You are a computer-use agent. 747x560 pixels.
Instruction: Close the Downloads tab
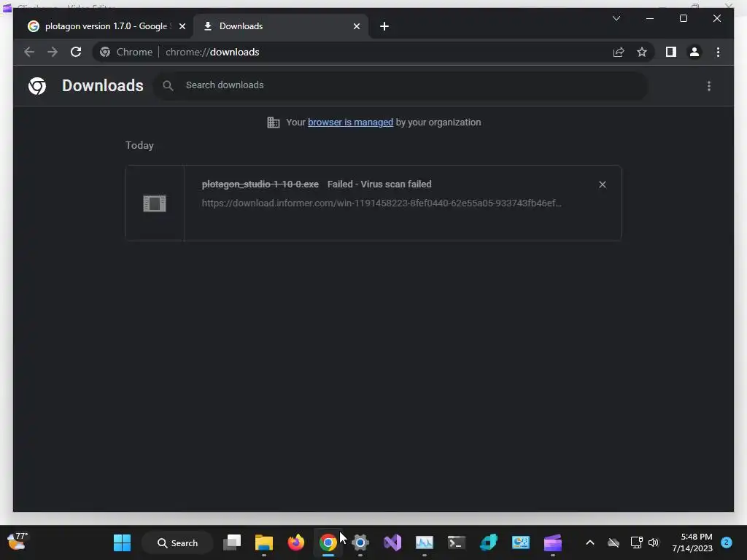356,26
